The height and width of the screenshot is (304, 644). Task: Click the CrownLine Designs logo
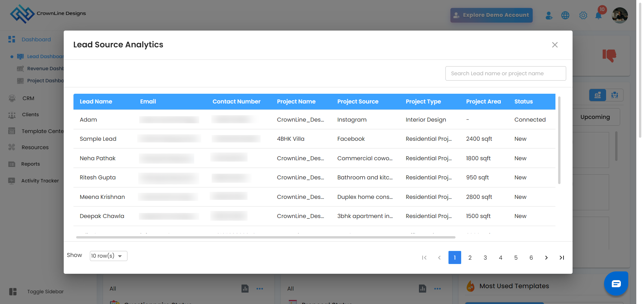click(x=48, y=14)
